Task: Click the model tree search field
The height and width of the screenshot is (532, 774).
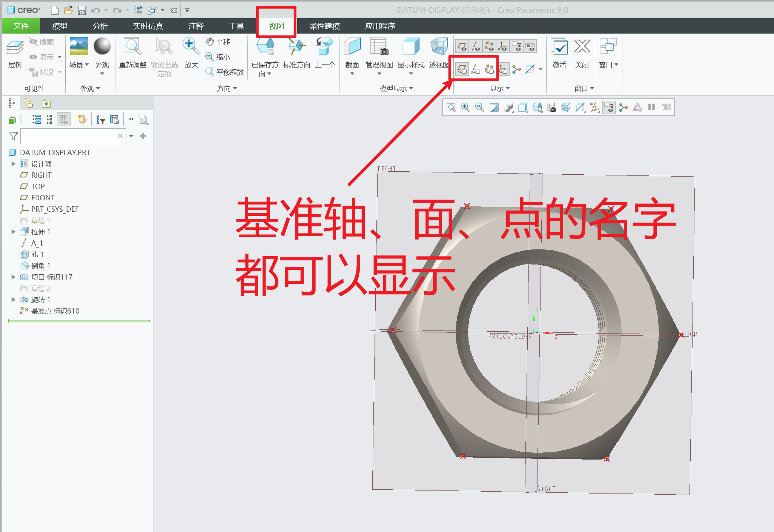Action: (x=69, y=136)
